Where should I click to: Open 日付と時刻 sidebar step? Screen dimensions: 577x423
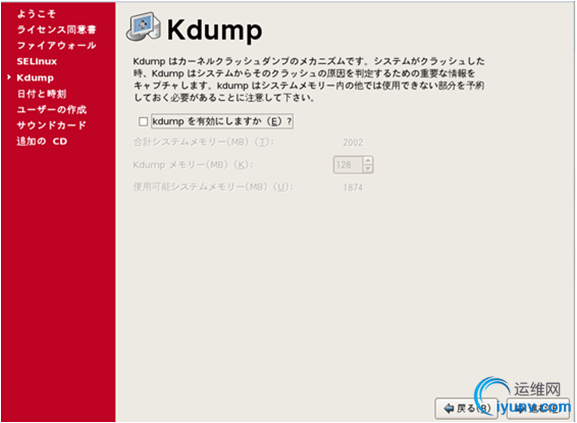coord(42,94)
